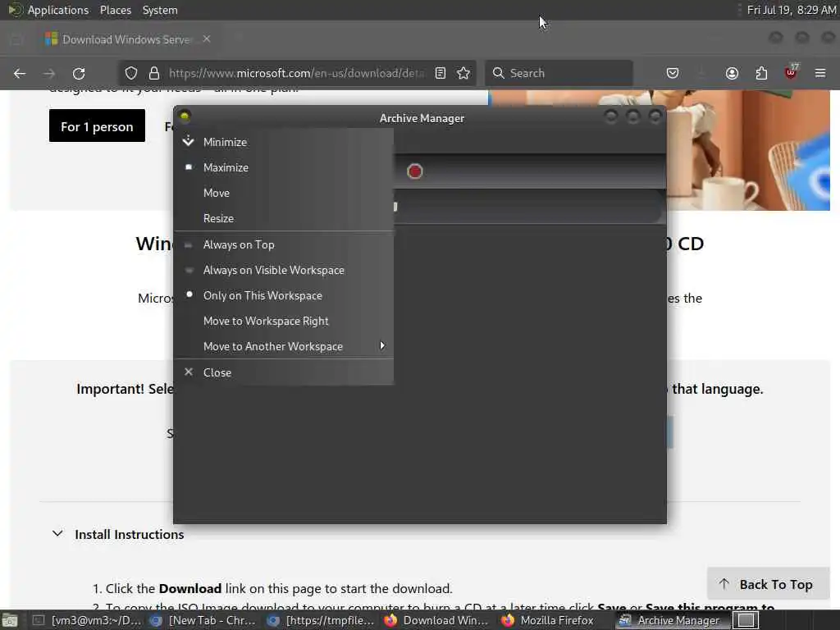Image resolution: width=840 pixels, height=630 pixels.
Task: Choose Resize from the window menu
Action: coord(284,218)
